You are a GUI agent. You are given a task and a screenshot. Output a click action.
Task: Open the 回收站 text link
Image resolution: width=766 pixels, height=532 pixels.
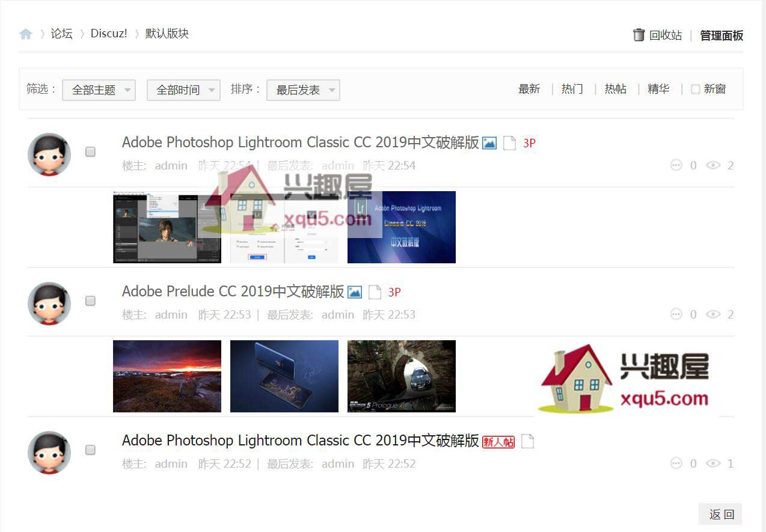pos(666,35)
